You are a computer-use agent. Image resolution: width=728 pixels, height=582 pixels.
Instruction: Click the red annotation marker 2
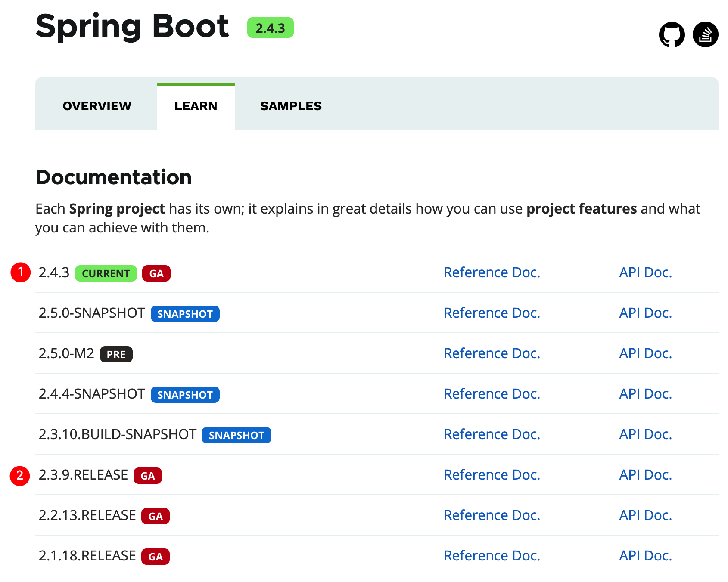[x=20, y=476]
